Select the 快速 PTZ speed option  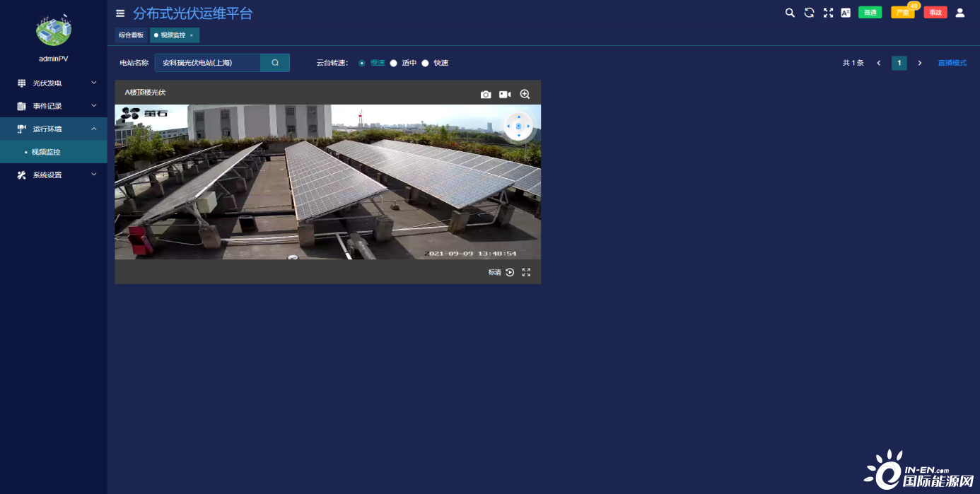pyautogui.click(x=426, y=63)
